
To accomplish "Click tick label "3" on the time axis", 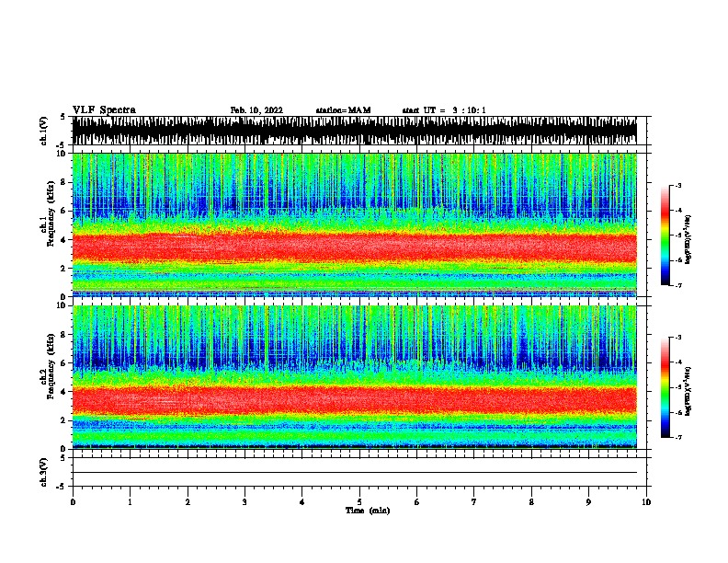I will (x=245, y=501).
